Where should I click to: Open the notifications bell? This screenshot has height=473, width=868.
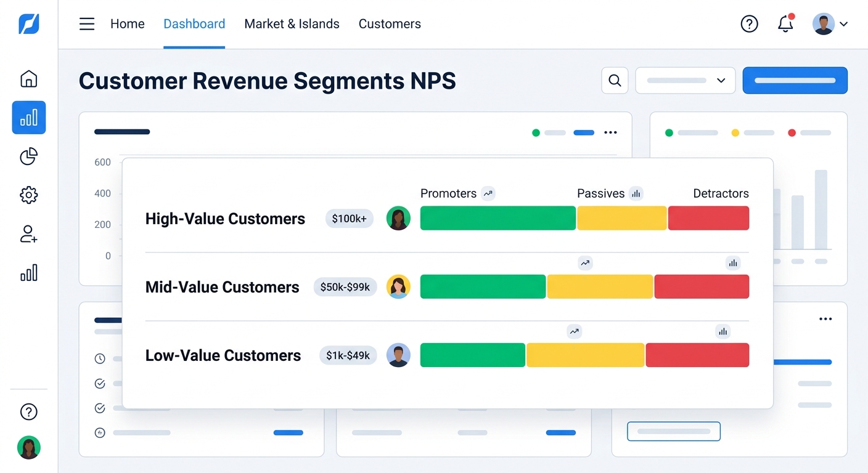pyautogui.click(x=785, y=24)
